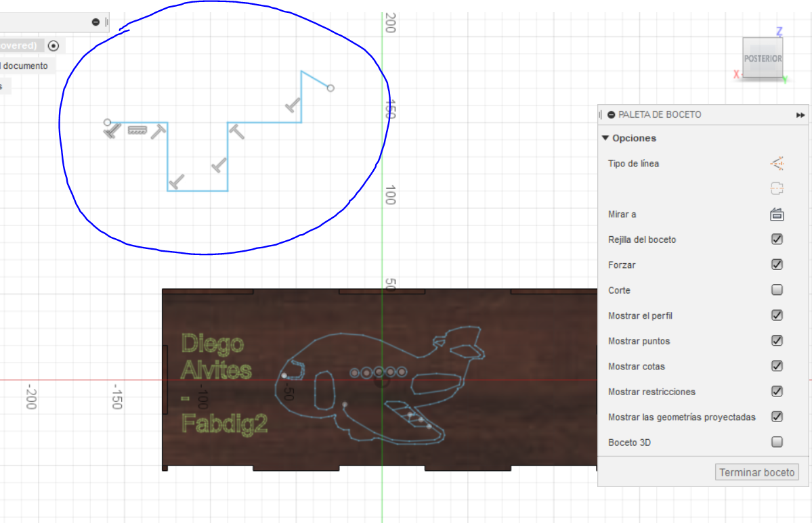Enable the Boceto 3D checkbox
This screenshot has width=812, height=523.
[777, 442]
